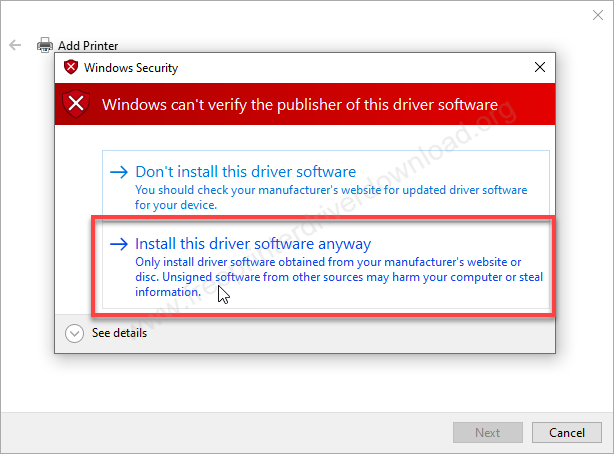Click the arrow icon beside Install anyway option
Viewport: 614px width, 454px height.
click(x=119, y=244)
